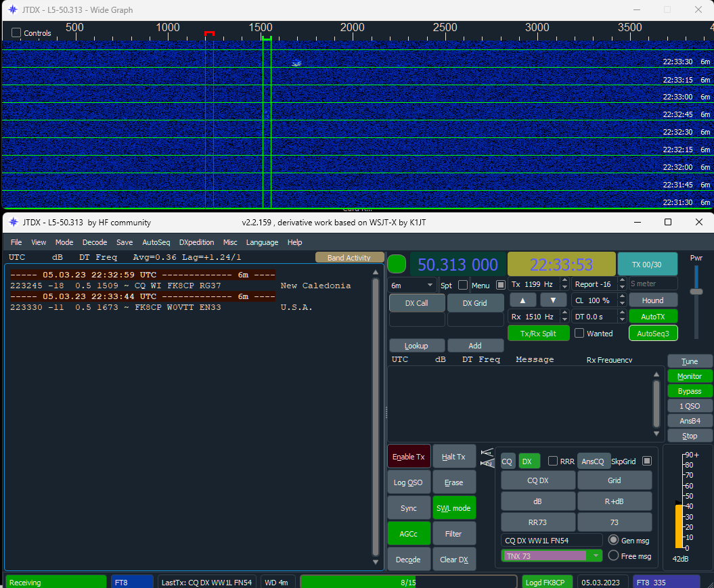Open the AutoSeq menu
This screenshot has width=714, height=588.
(156, 242)
